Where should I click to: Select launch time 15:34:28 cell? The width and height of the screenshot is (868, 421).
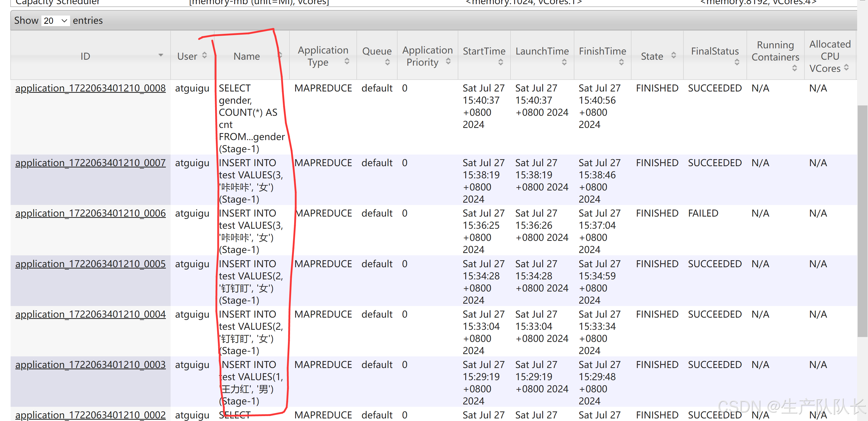(542, 276)
